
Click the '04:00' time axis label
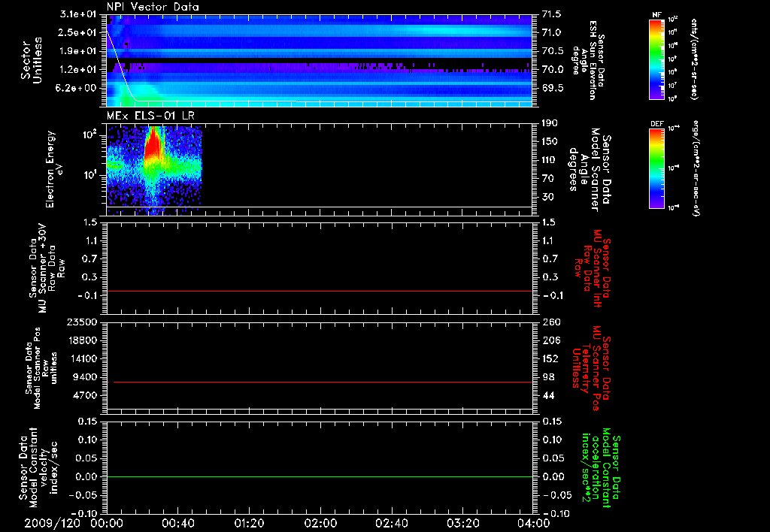point(533,523)
